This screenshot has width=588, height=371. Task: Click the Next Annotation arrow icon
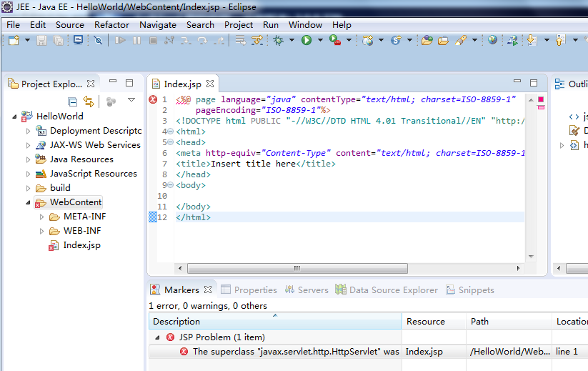tap(532, 41)
